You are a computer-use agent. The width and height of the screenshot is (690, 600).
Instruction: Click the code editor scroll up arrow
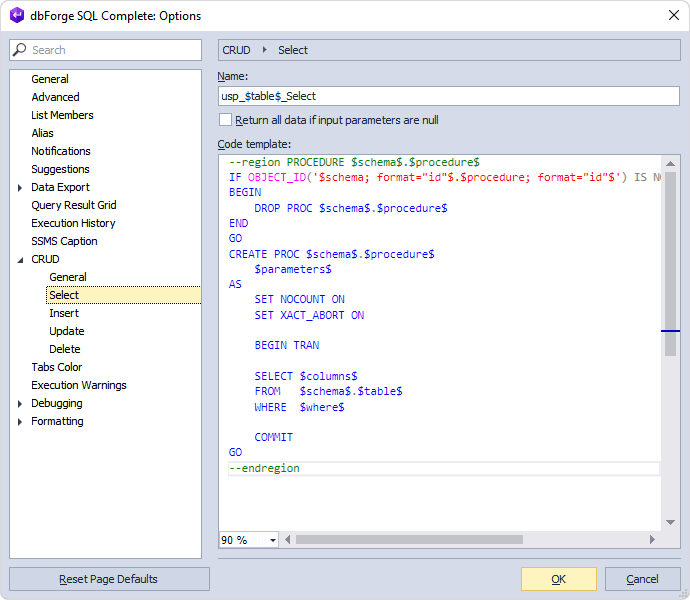[670, 164]
